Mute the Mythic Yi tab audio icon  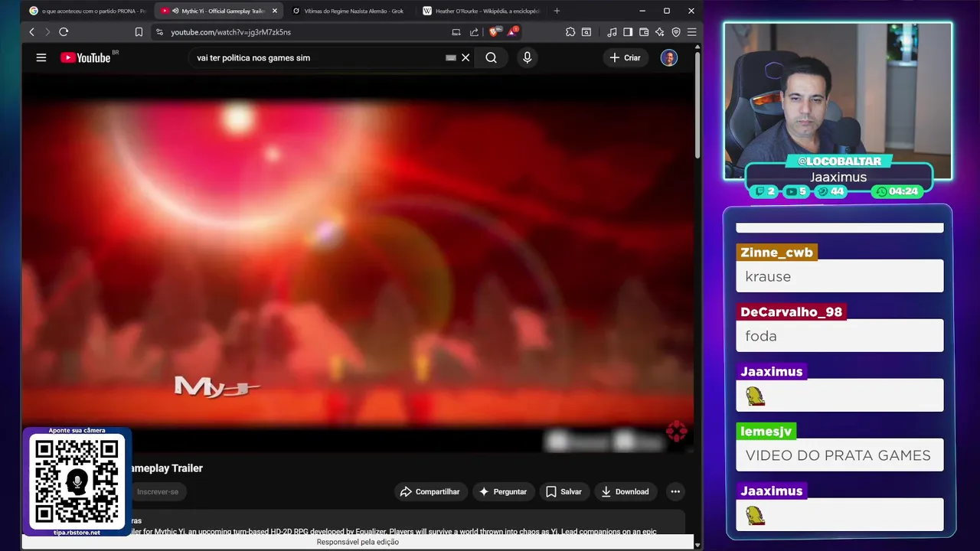(175, 11)
